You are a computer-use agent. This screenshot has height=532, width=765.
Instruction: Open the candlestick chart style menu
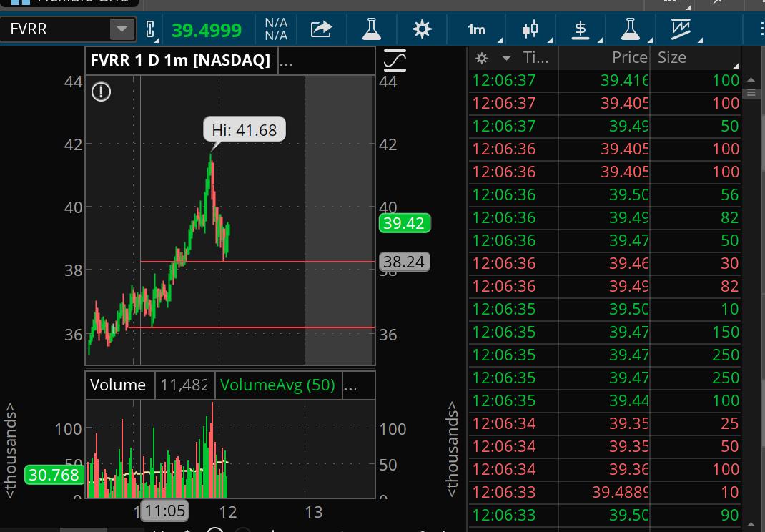530,29
